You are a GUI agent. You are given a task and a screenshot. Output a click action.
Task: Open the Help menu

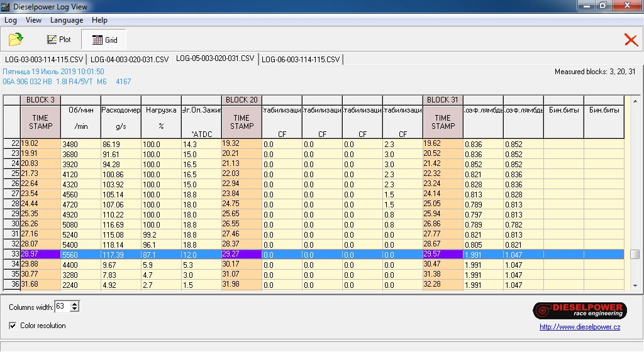(x=99, y=20)
